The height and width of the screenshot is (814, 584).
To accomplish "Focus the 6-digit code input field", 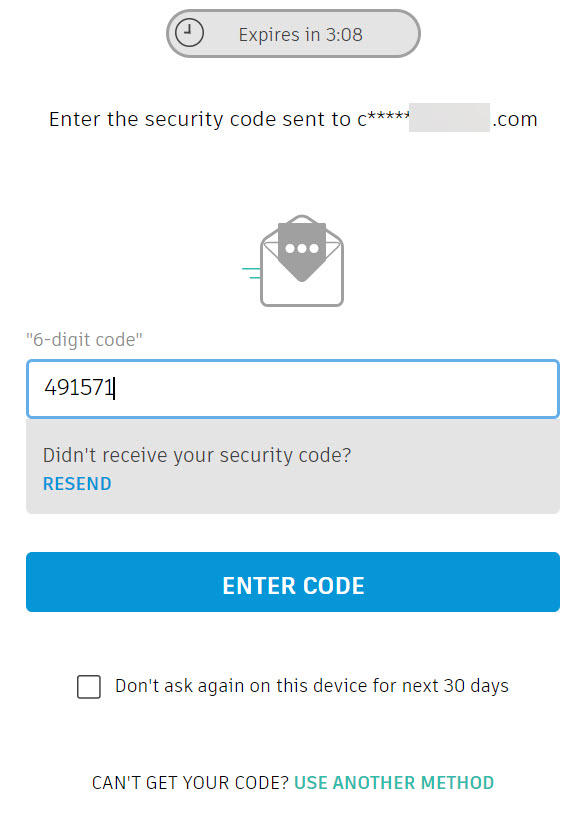I will [x=293, y=389].
